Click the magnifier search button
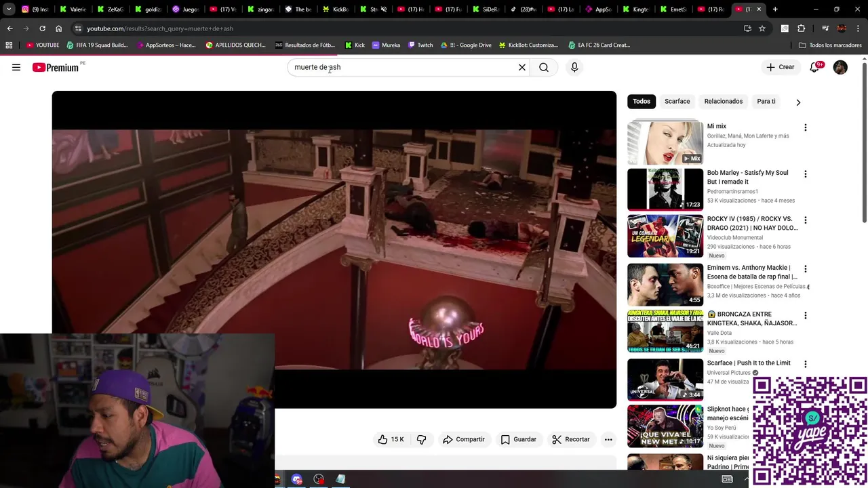Viewport: 868px width, 488px height. click(x=544, y=67)
